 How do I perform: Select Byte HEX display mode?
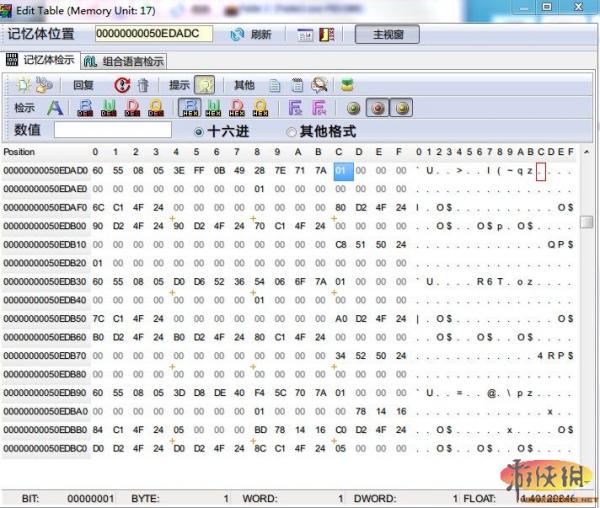[x=190, y=108]
